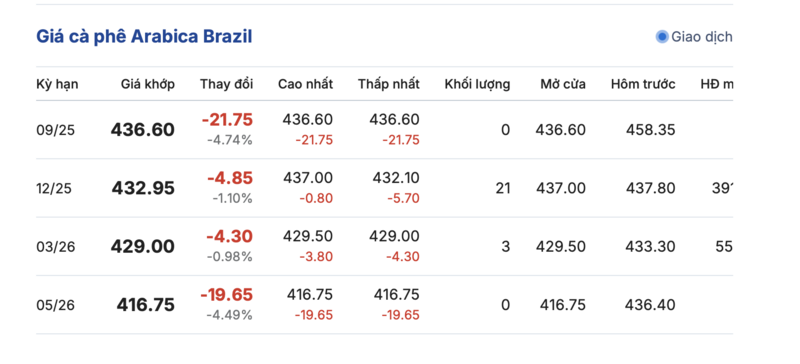This screenshot has width=800, height=364.
Task: Sort by the Kỳ hạn column header
Action: click(x=57, y=84)
